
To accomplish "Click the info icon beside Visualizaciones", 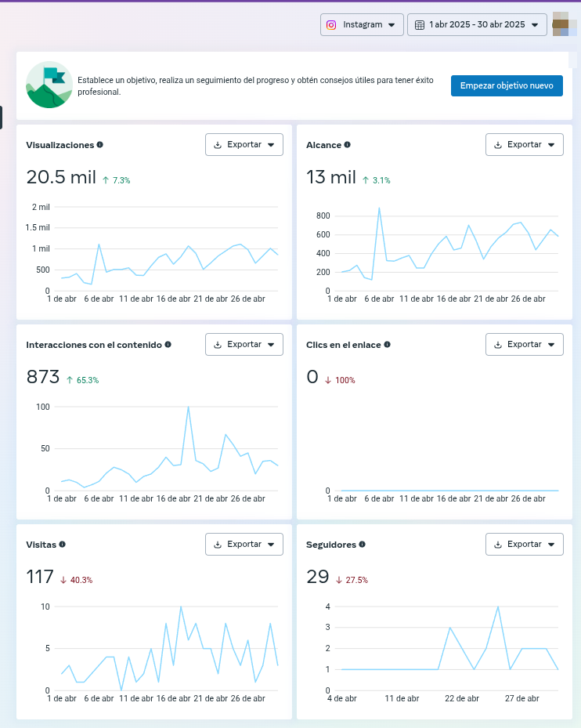I will pos(100,145).
